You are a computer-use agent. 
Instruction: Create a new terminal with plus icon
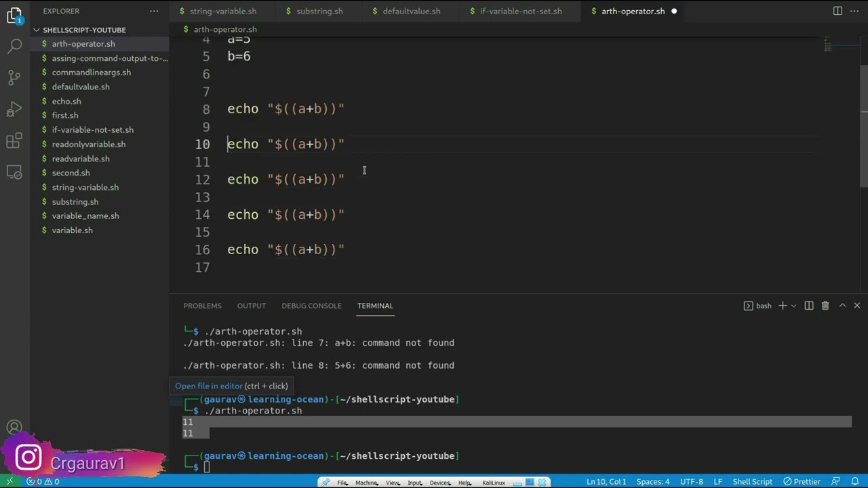click(x=782, y=306)
